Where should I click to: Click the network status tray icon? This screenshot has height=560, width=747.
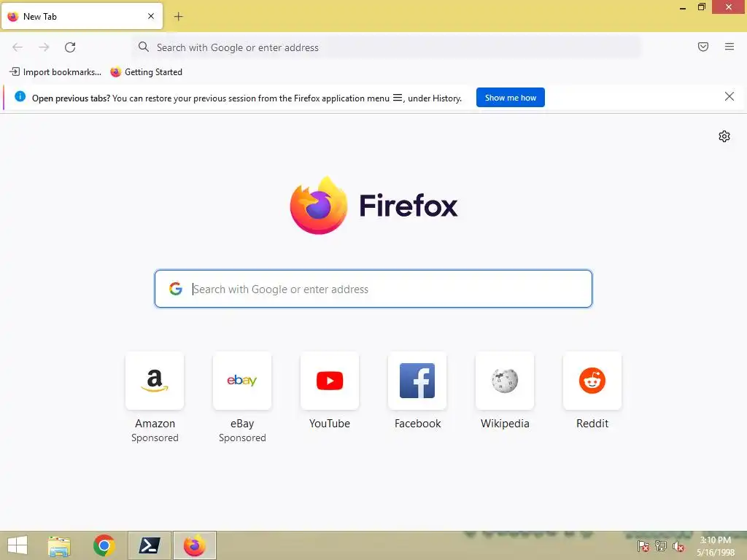661,546
